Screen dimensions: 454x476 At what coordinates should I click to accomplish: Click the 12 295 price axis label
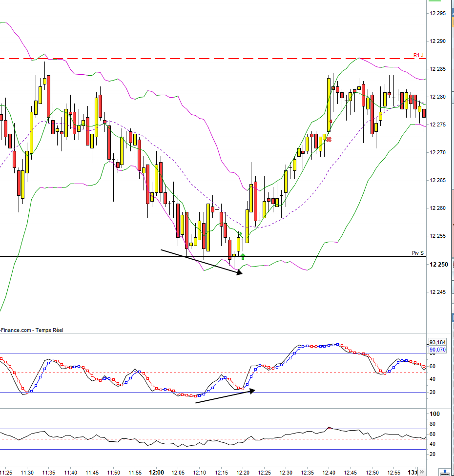point(437,13)
